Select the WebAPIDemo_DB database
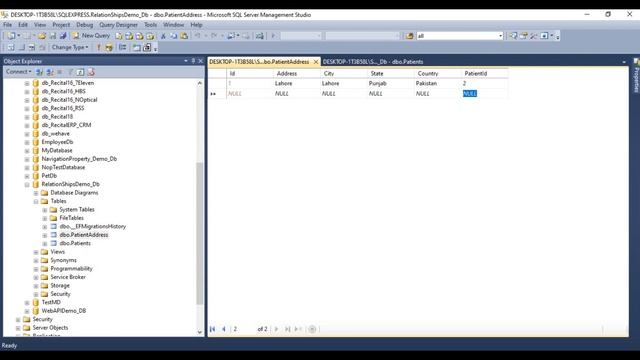This screenshot has width=640, height=360. [x=64, y=311]
